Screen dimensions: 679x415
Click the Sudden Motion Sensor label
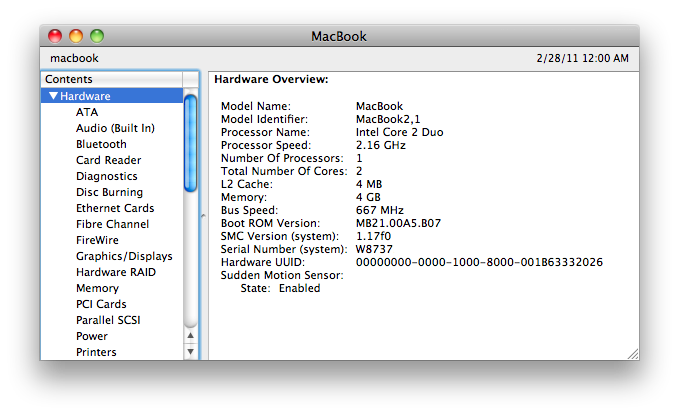[x=282, y=275]
